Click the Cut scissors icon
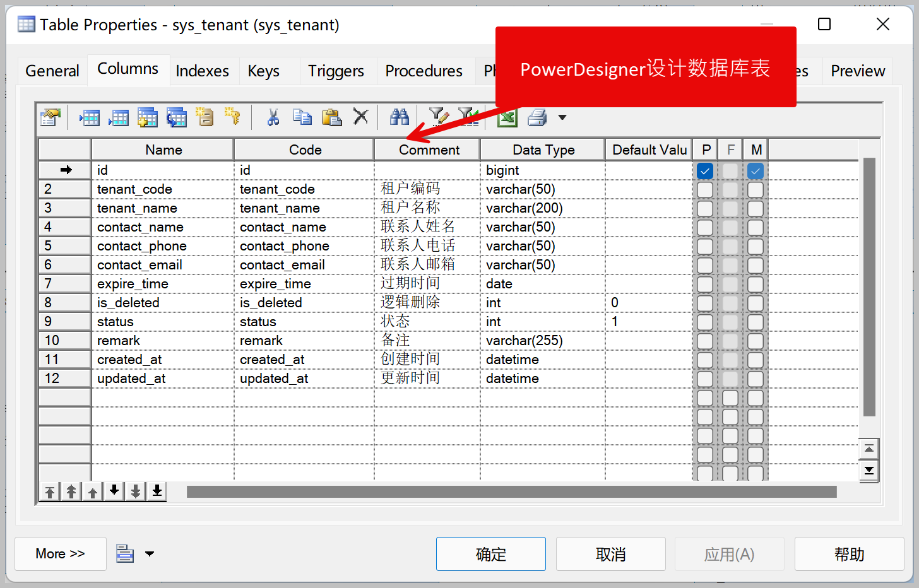This screenshot has height=588, width=919. point(273,117)
